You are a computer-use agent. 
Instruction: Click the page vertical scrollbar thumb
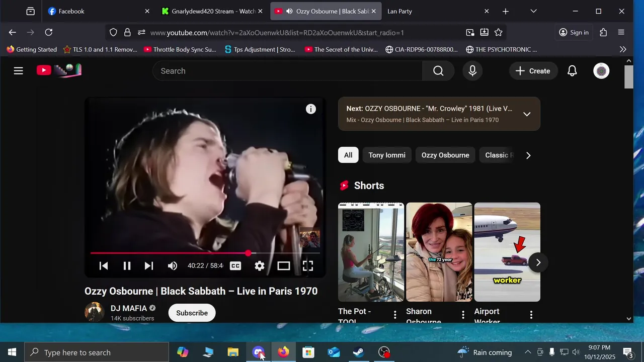click(x=629, y=76)
